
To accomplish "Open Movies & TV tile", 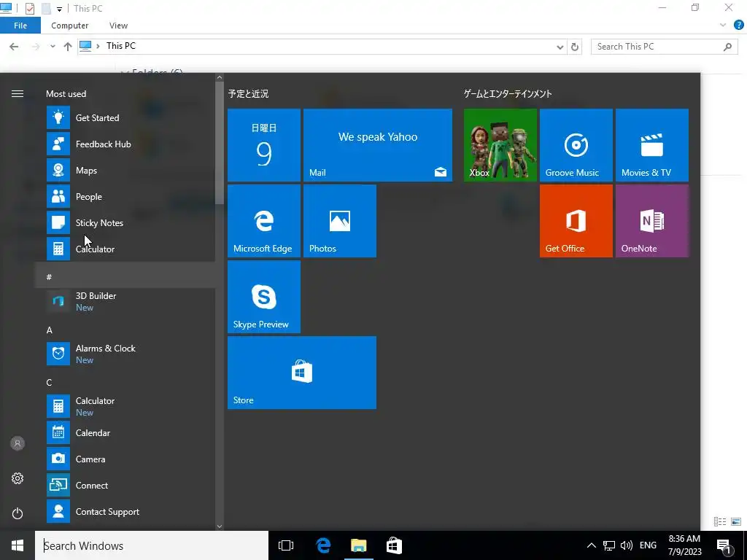I will [651, 145].
